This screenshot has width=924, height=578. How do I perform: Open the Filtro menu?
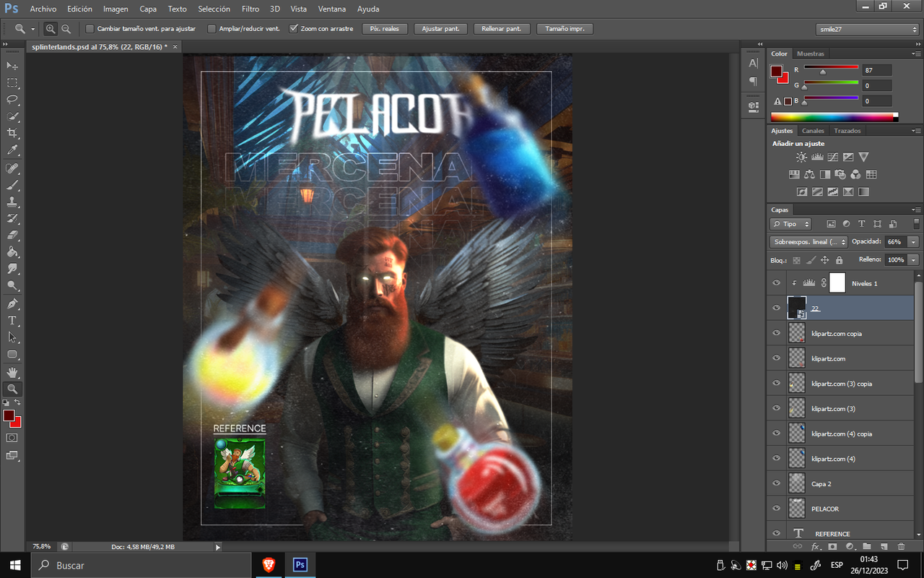pos(250,9)
